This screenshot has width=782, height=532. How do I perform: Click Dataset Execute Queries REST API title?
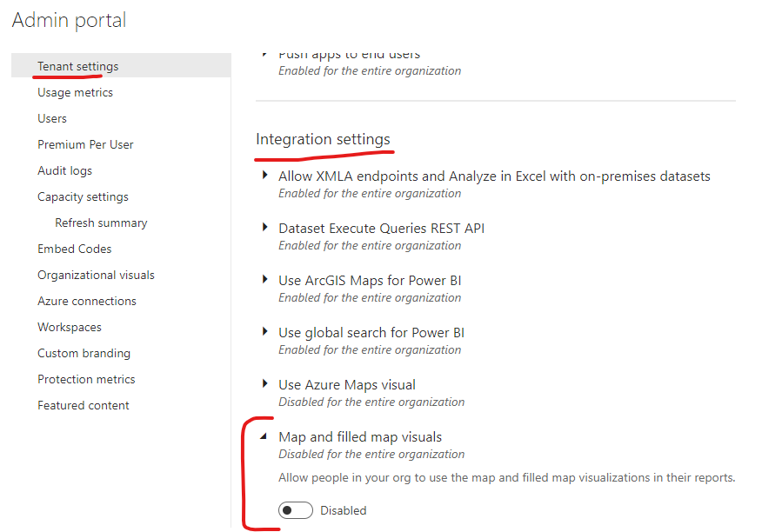point(382,229)
